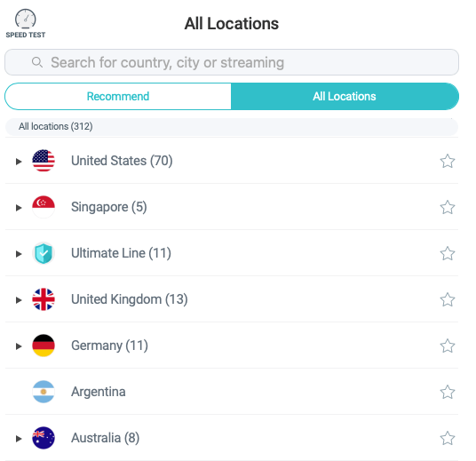476x461 pixels.
Task: Expand the Ultimate Line group arrow
Action: coord(19,253)
